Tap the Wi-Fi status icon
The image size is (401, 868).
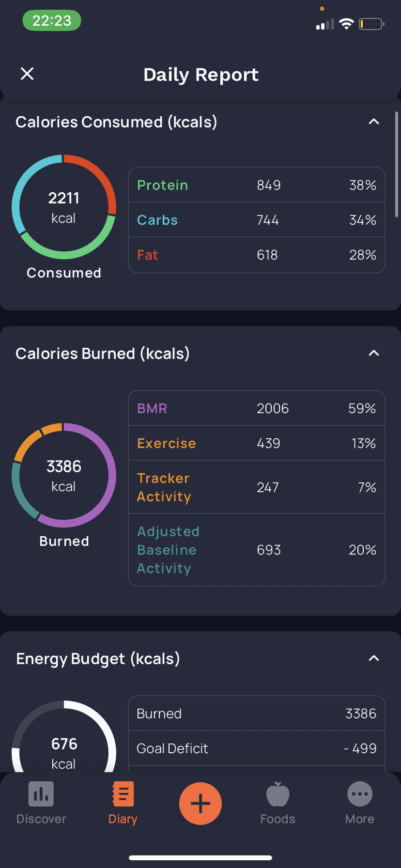[x=346, y=24]
